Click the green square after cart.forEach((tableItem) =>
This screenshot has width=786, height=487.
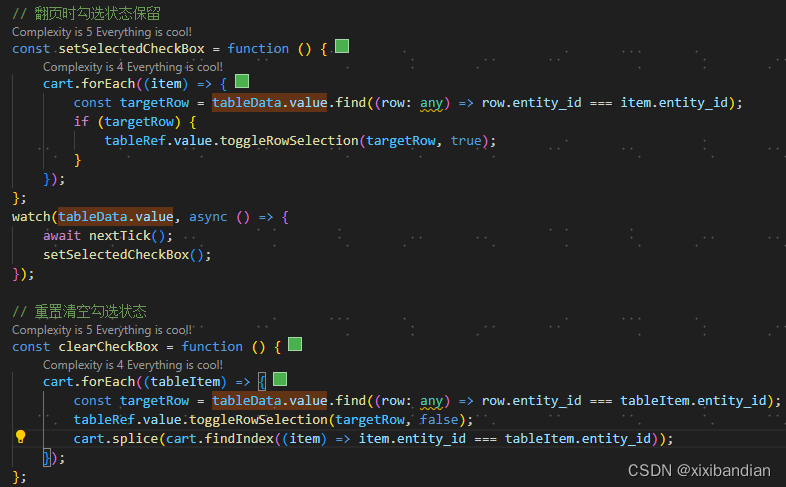(280, 379)
